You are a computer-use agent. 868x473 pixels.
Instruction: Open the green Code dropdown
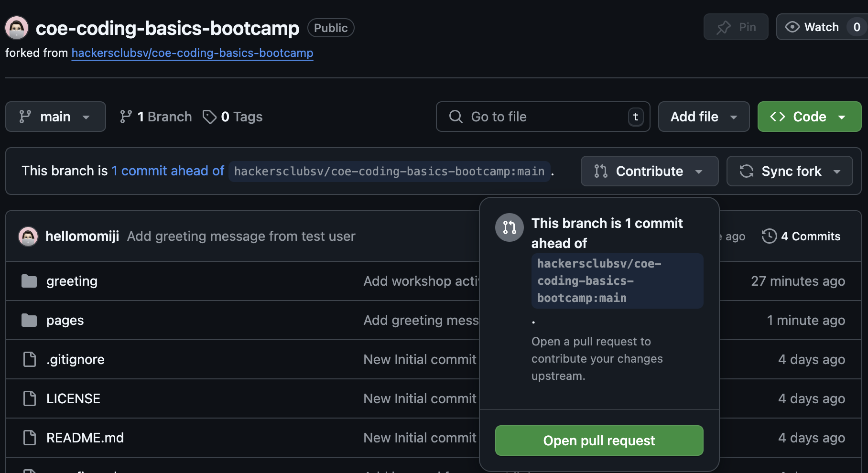pos(809,117)
